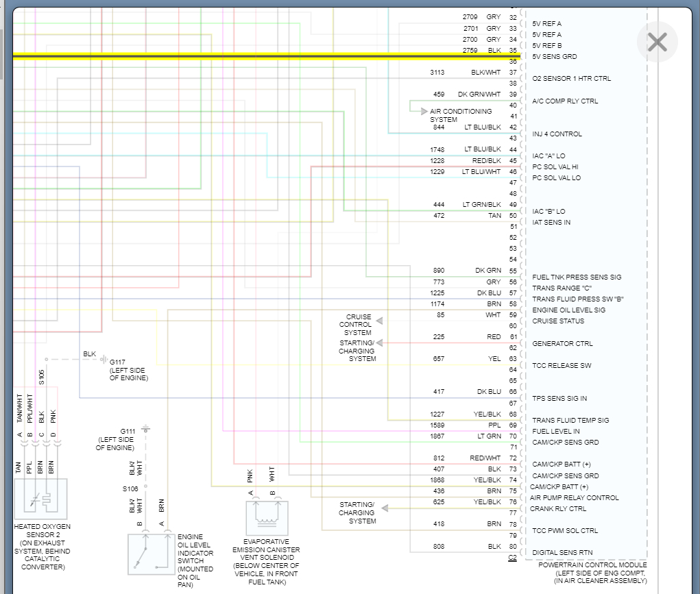
Task: Click the C2 connector label
Action: coord(513,558)
